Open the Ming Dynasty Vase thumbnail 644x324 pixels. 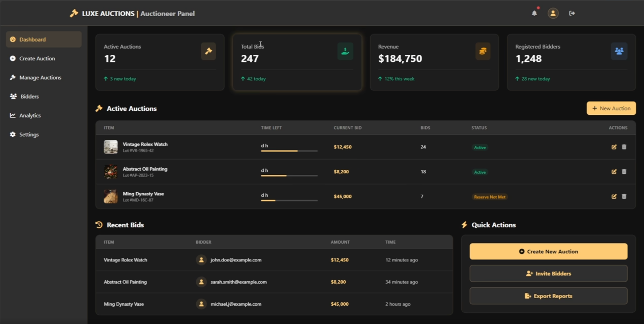pyautogui.click(x=111, y=196)
